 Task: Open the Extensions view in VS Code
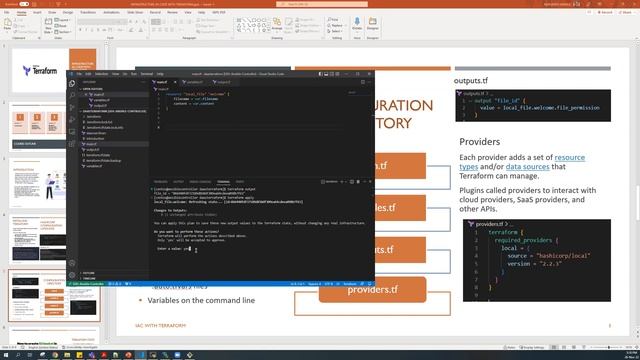tap(72, 144)
